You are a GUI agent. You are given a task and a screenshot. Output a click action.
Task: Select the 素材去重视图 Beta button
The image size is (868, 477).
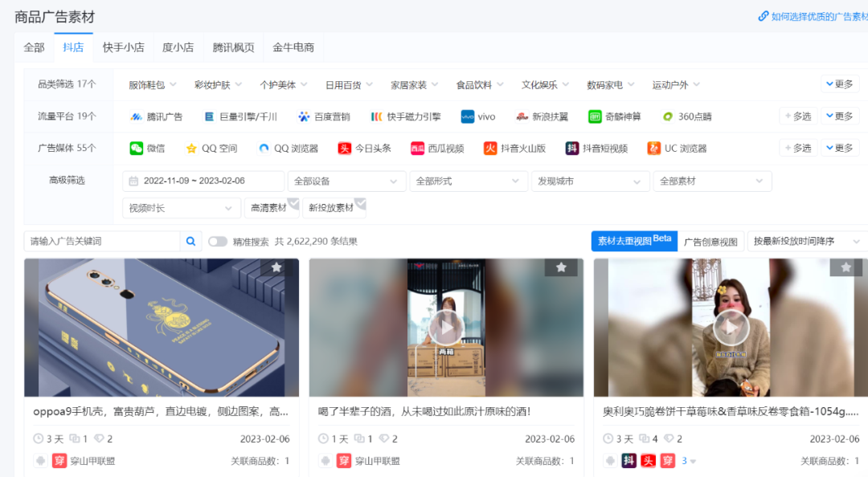pos(634,241)
